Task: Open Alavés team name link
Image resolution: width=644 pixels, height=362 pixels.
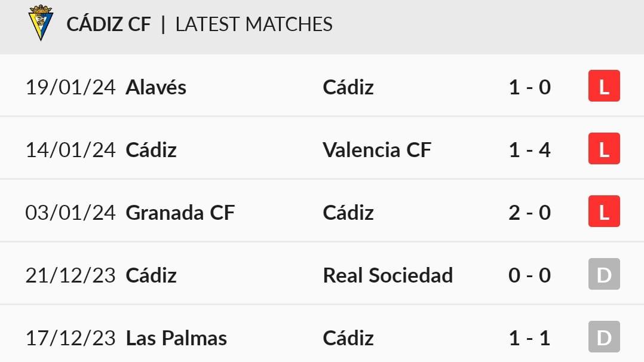Action: [156, 87]
